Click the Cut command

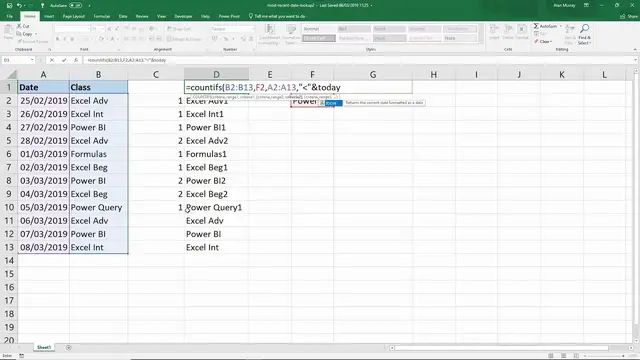(x=23, y=26)
